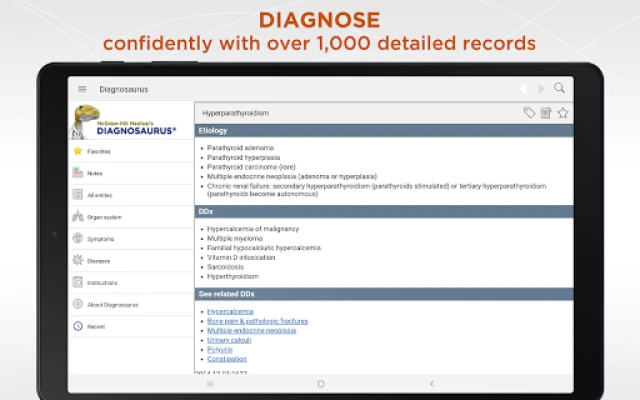The image size is (640, 400).
Task: Open the Polyuria link
Action: click(x=220, y=349)
